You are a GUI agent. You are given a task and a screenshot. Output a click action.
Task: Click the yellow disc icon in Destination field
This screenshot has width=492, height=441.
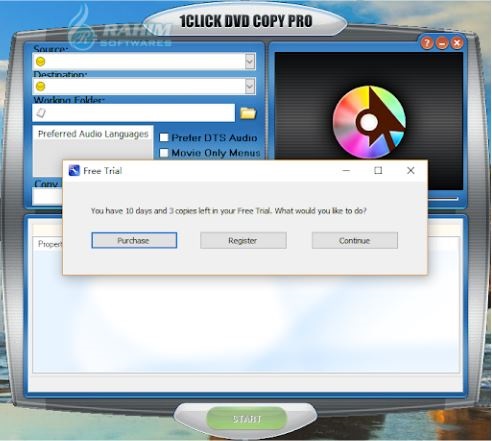pyautogui.click(x=41, y=87)
